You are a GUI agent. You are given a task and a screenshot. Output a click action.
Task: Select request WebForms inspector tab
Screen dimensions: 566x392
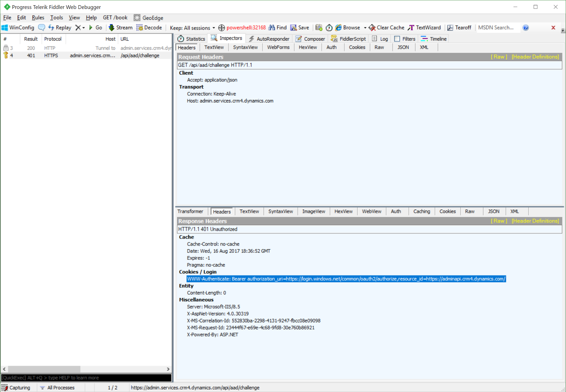278,47
